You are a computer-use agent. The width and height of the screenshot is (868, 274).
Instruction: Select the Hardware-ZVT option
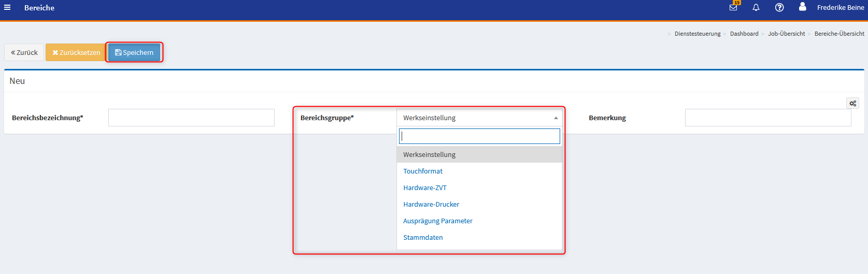coord(425,188)
